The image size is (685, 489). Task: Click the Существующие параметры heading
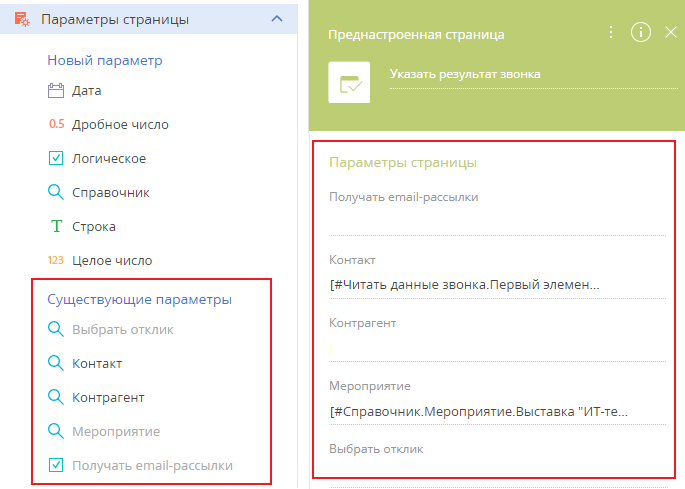coord(139,300)
